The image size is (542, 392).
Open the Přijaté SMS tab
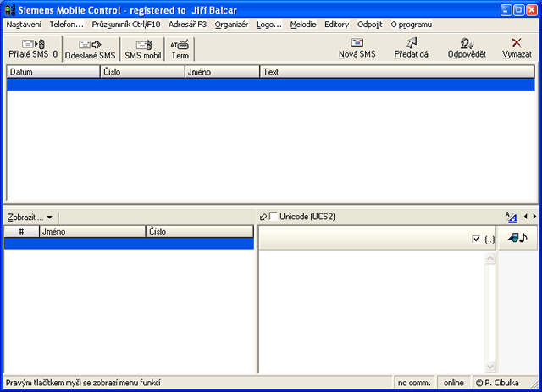[33, 49]
